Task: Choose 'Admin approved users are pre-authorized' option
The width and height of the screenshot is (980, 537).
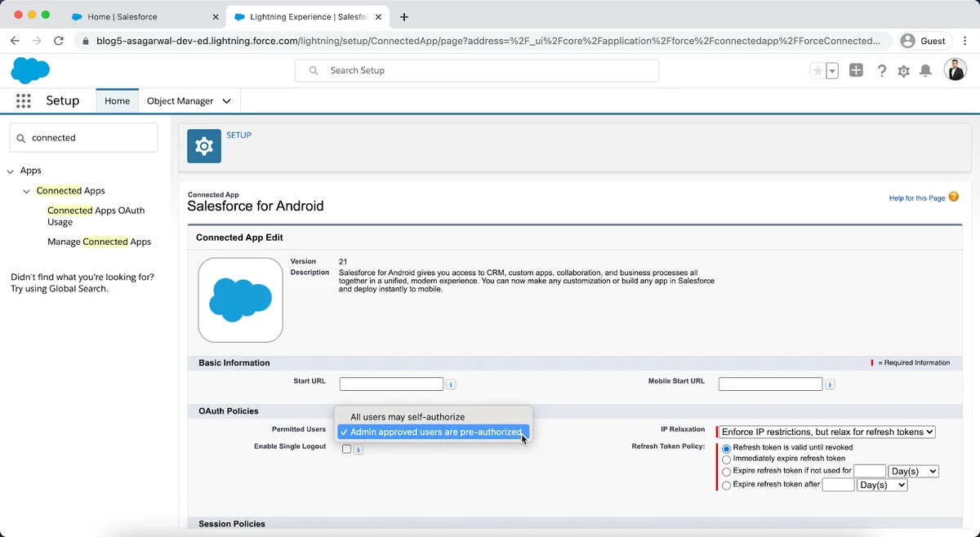Action: [434, 432]
